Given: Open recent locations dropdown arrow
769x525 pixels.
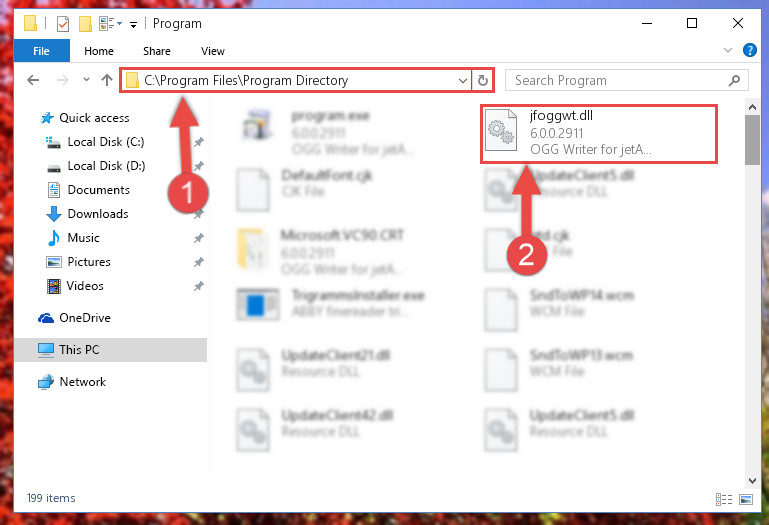Looking at the screenshot, I should [86, 79].
